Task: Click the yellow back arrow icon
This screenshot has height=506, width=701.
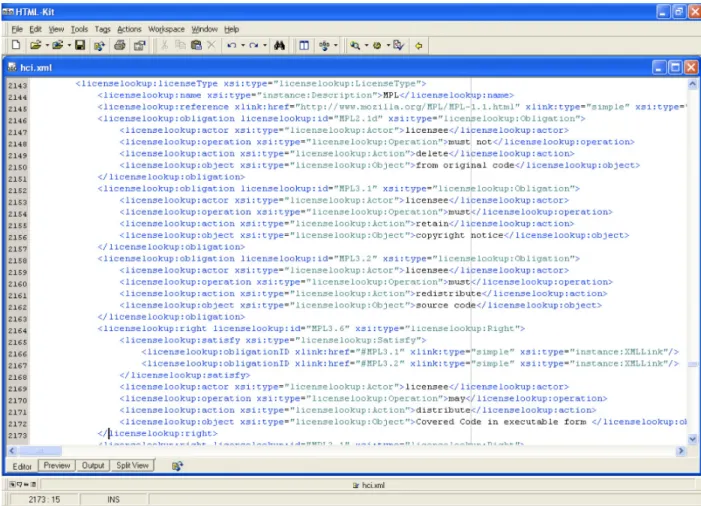Action: tap(419, 46)
